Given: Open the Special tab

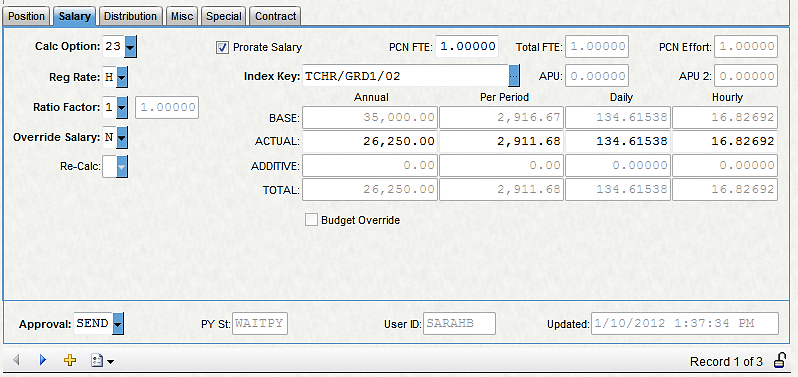Looking at the screenshot, I should tap(223, 16).
